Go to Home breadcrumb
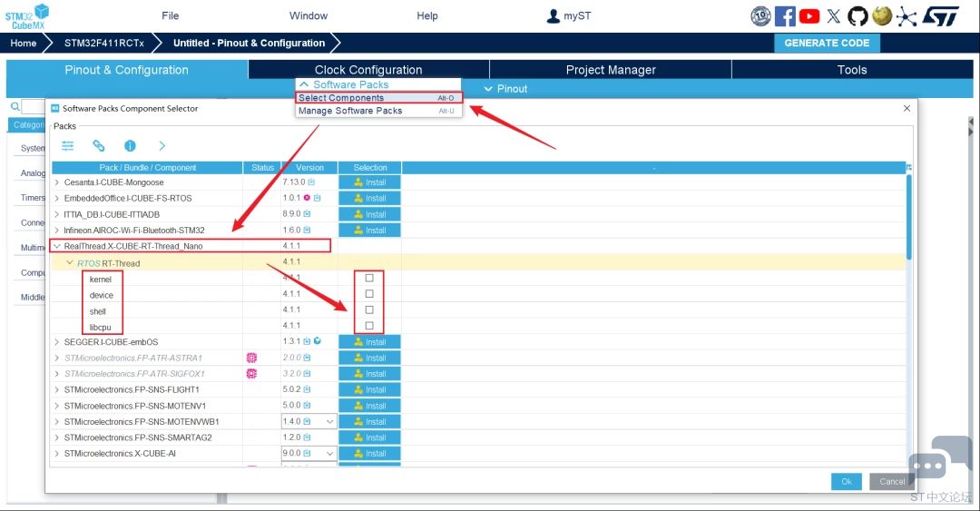Screen dimensions: 980x511 pos(23,43)
